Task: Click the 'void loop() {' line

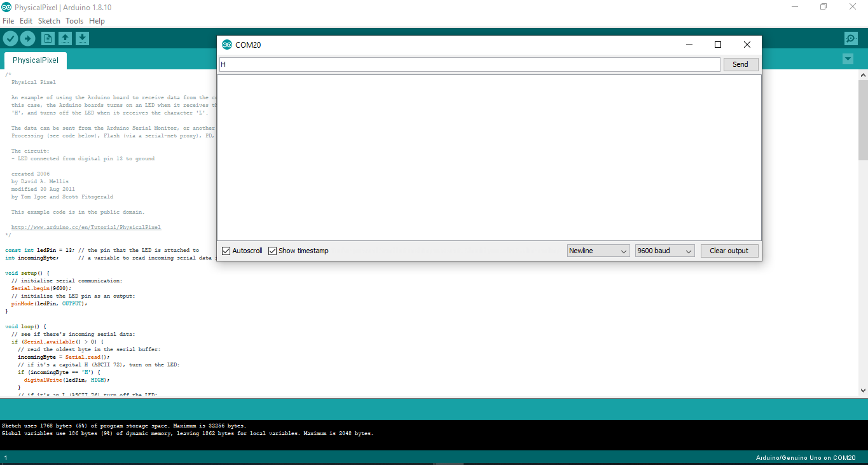Action: [x=25, y=326]
